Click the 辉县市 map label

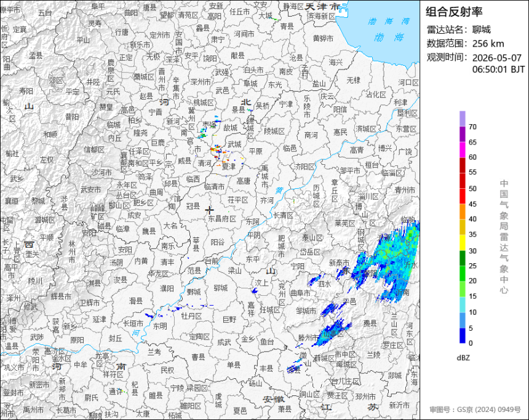point(61,296)
